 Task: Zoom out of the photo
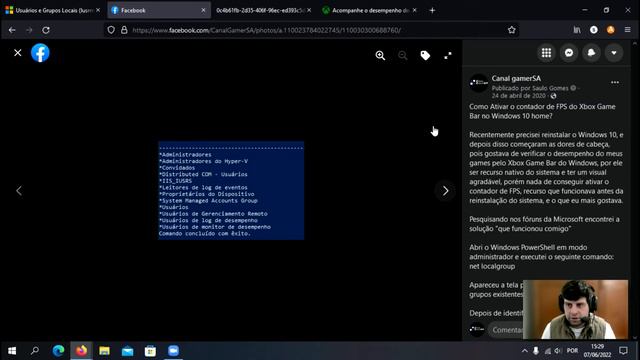click(x=402, y=56)
